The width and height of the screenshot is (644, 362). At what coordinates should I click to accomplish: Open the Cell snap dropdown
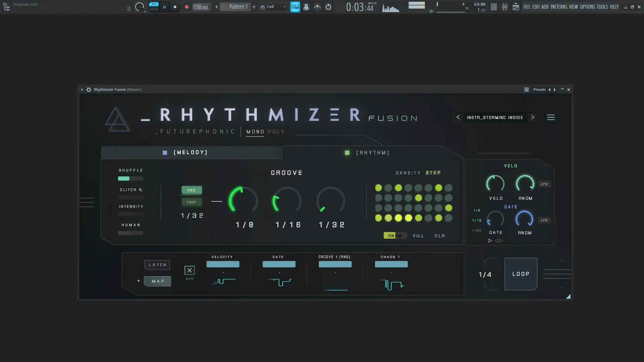click(x=276, y=7)
